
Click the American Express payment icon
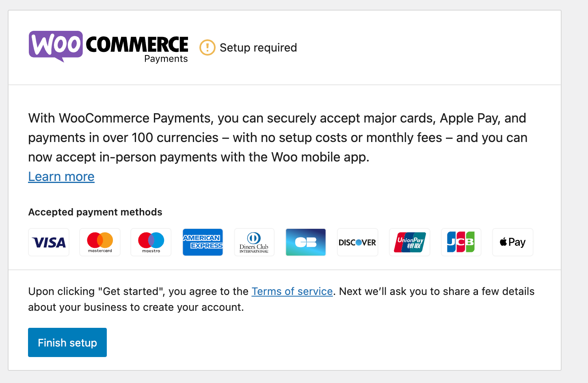(x=203, y=242)
